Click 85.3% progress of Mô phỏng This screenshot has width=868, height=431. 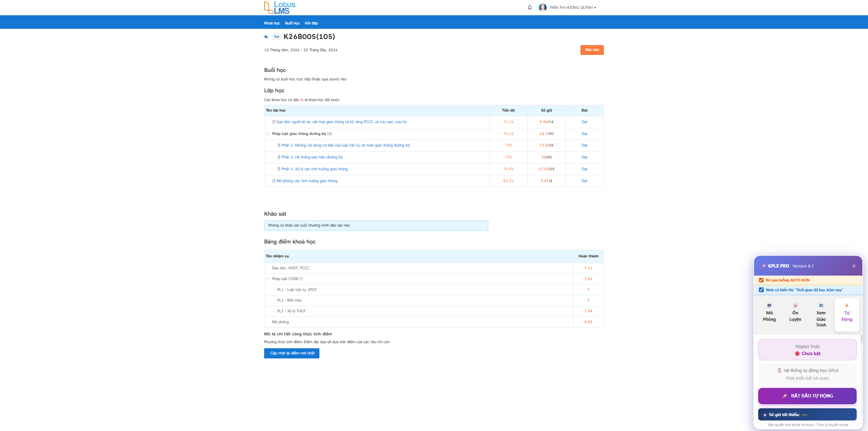coord(508,181)
